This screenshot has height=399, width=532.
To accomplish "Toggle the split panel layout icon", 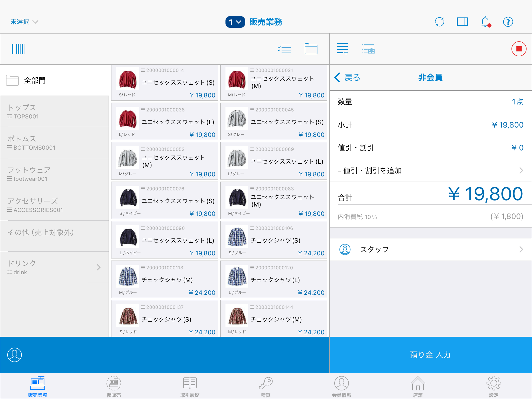I will 462,22.
